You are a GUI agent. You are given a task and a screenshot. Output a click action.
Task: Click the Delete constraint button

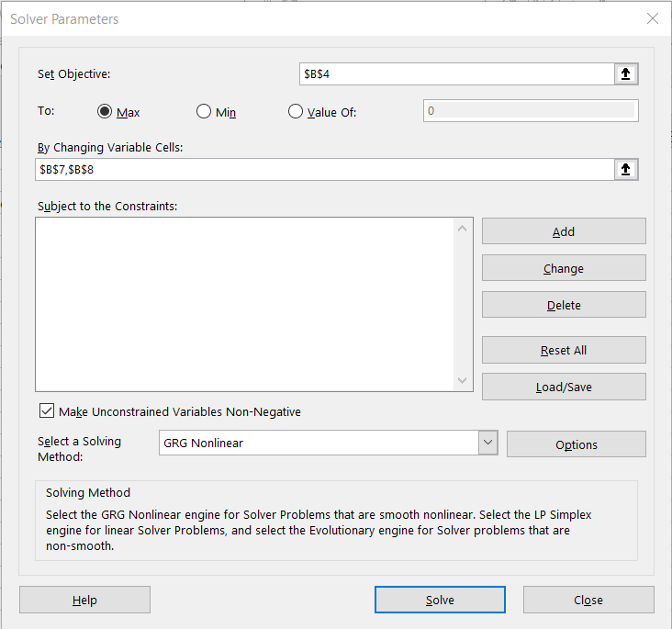click(x=564, y=305)
